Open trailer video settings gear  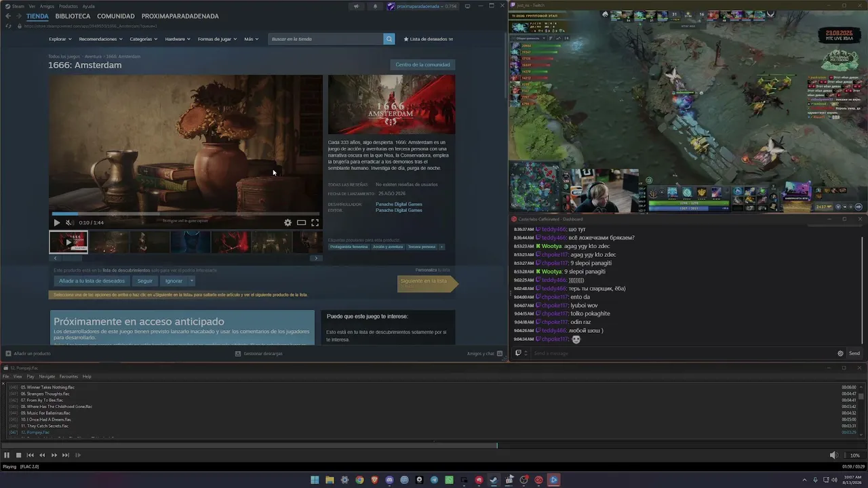288,222
